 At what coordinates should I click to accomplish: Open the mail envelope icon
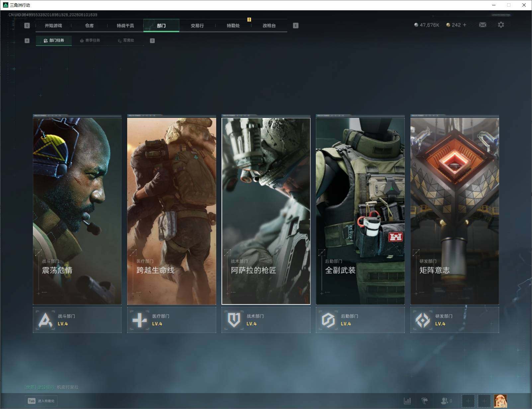pyautogui.click(x=483, y=25)
